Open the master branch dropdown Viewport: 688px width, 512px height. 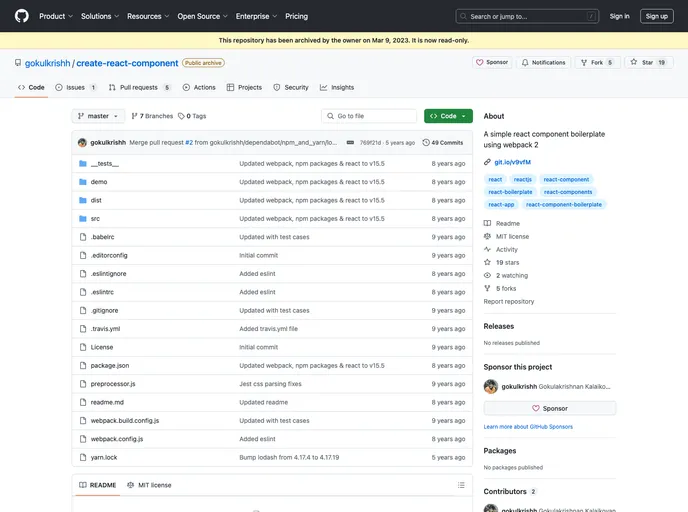point(98,116)
